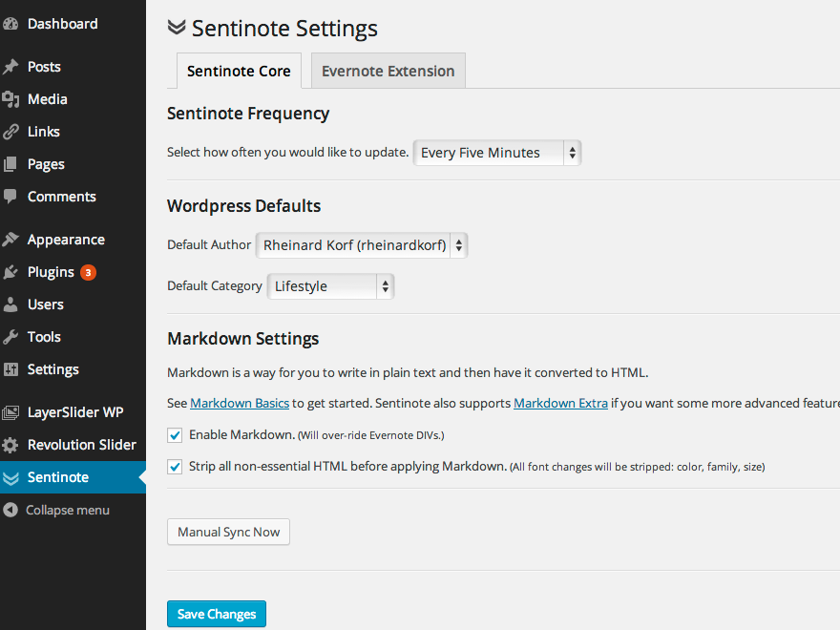Open the Tools menu label

pos(44,337)
